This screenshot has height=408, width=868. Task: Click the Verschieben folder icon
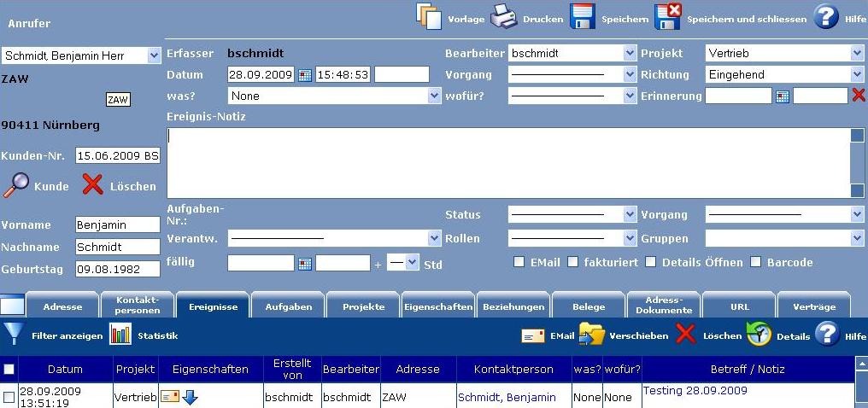(x=591, y=335)
